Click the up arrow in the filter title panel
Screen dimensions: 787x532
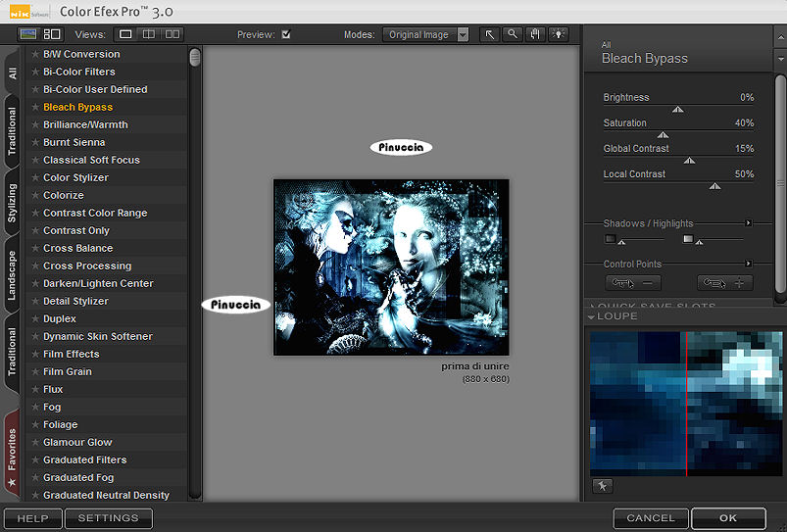tap(780, 37)
